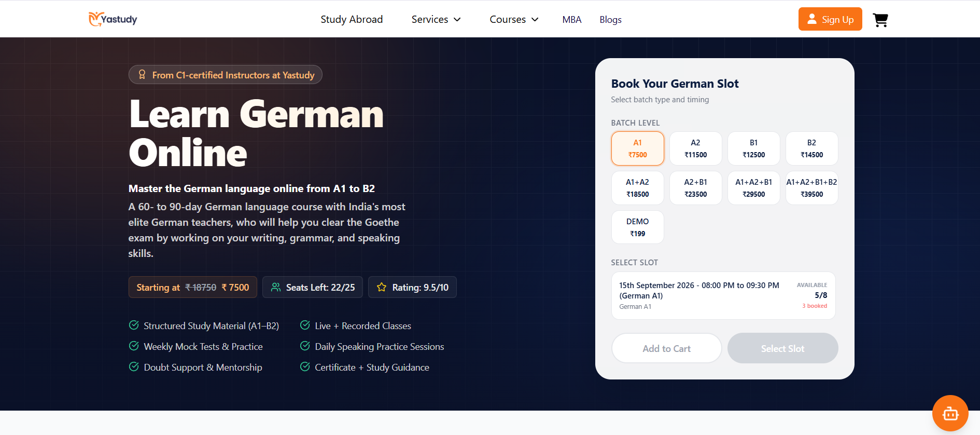This screenshot has width=980, height=435.
Task: Select the B2 ₹14500 batch level
Action: click(812, 148)
